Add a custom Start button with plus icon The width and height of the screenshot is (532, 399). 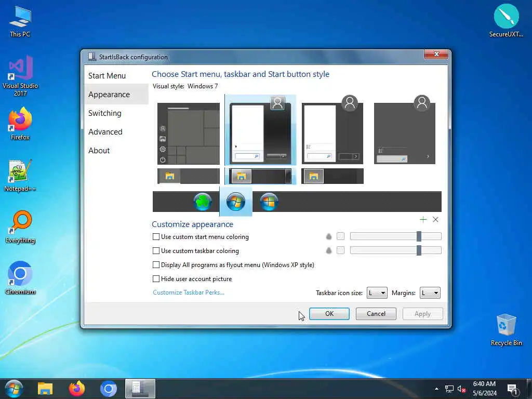point(423,220)
